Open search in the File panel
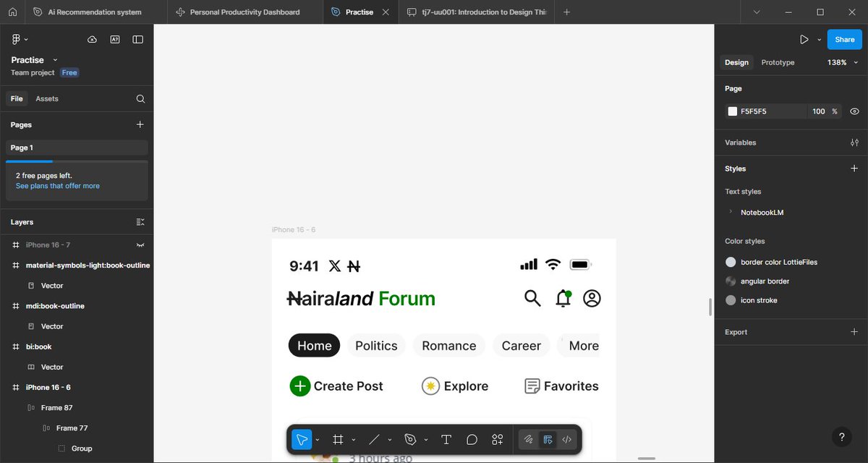 [x=140, y=99]
